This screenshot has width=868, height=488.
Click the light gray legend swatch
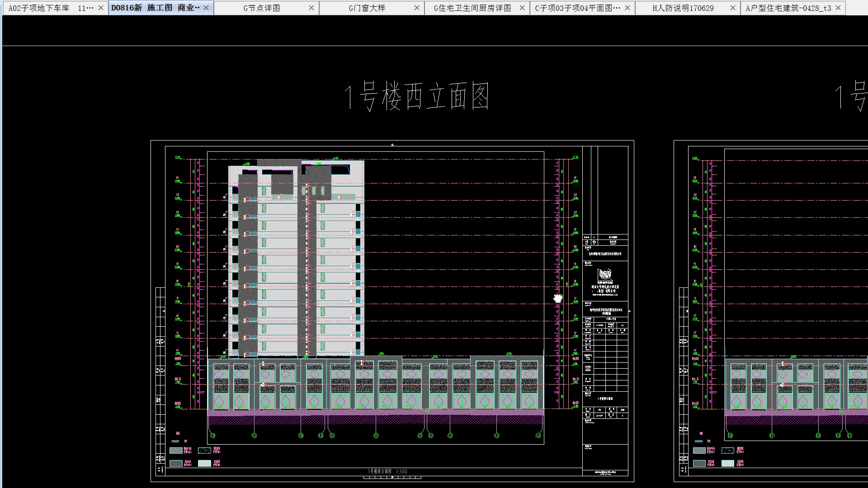tap(205, 463)
